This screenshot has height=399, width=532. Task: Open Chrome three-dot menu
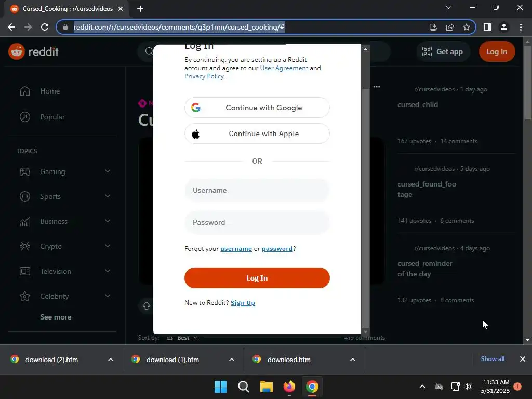521,27
